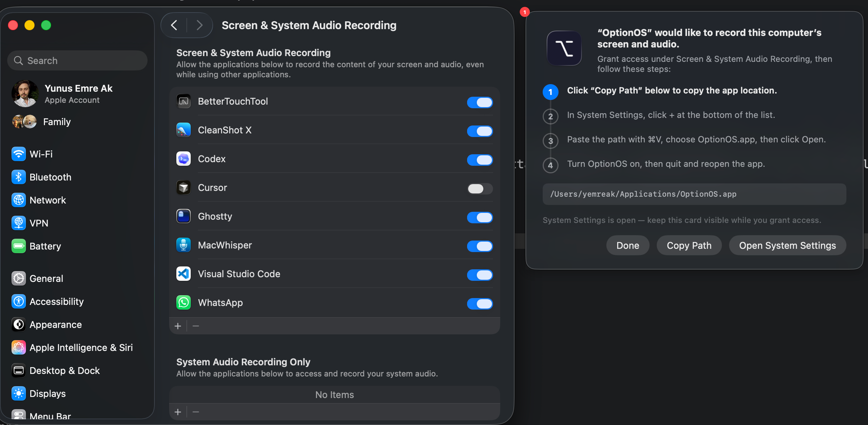This screenshot has height=425, width=868.
Task: Click the Network globe icon
Action: pyautogui.click(x=19, y=200)
